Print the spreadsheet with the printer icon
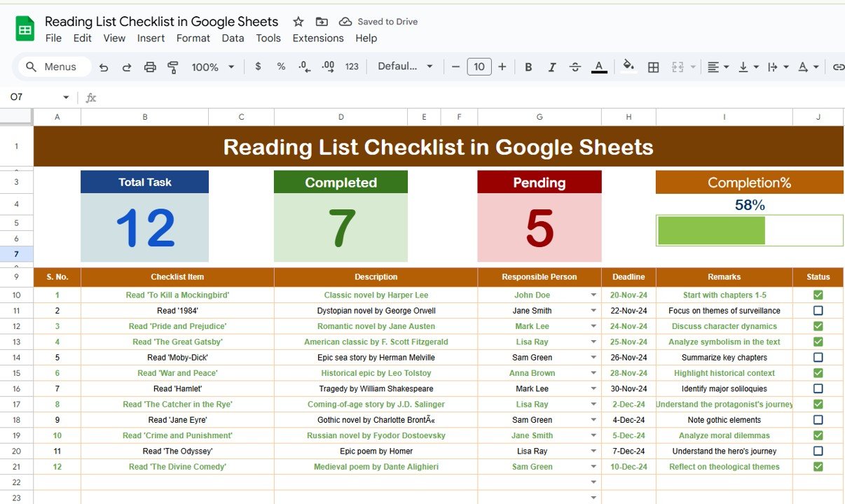845x504 pixels. [150, 67]
